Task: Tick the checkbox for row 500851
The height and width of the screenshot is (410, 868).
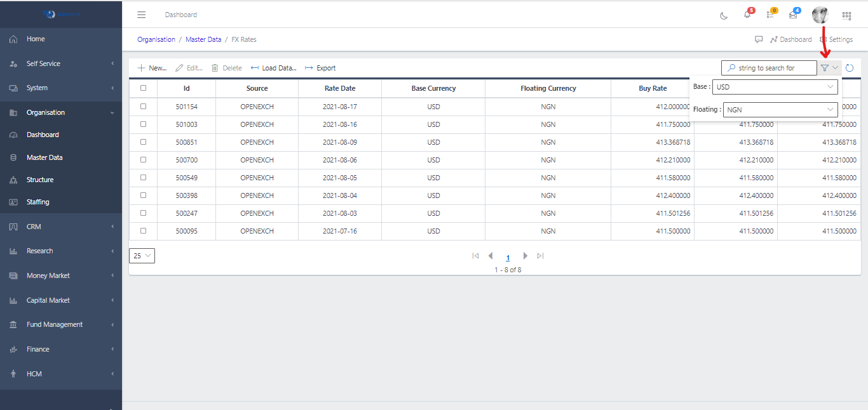Action: (x=143, y=142)
